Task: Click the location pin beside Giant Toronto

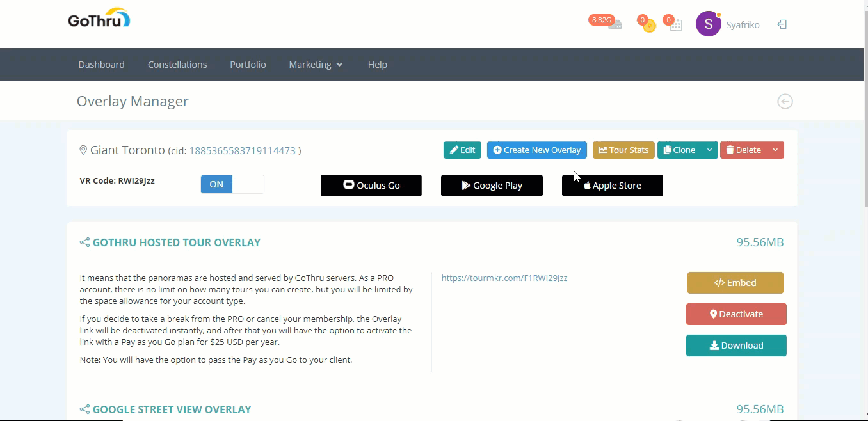Action: pyautogui.click(x=83, y=150)
